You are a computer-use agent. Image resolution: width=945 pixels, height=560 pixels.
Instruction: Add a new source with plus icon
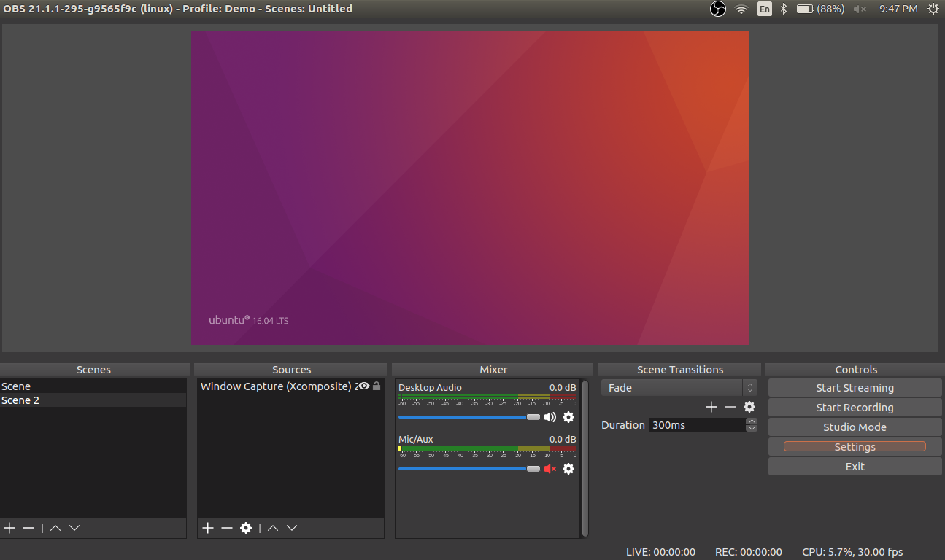point(208,528)
